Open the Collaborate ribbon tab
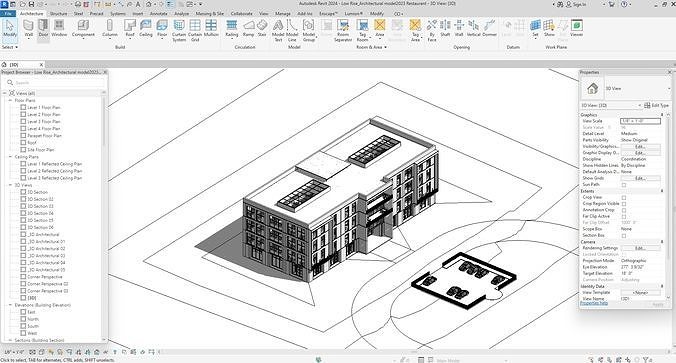Image resolution: width=676 pixels, height=363 pixels. click(x=241, y=14)
